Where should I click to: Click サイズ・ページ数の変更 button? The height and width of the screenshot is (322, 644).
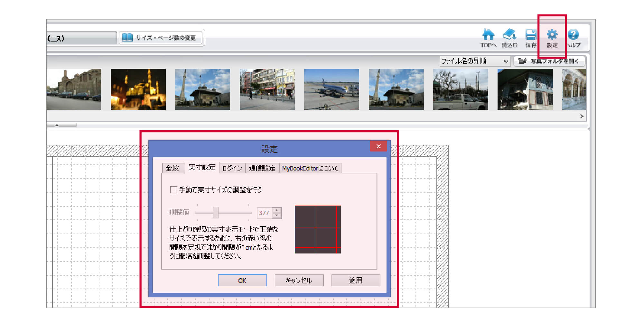point(161,38)
